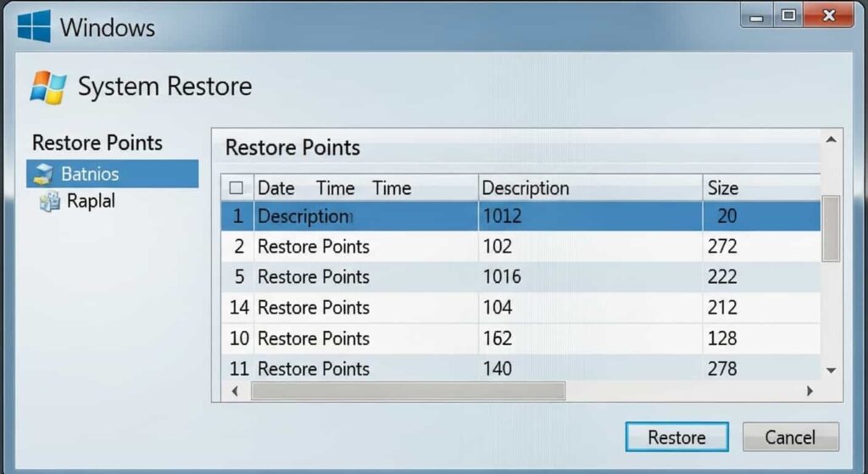
Task: Close the dialog with red X
Action: point(829,15)
